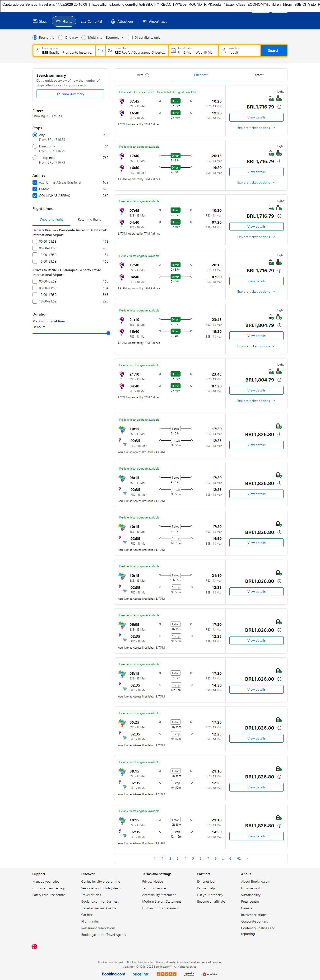
Task: Click the bed icon for Stays
Action: pyautogui.click(x=35, y=22)
